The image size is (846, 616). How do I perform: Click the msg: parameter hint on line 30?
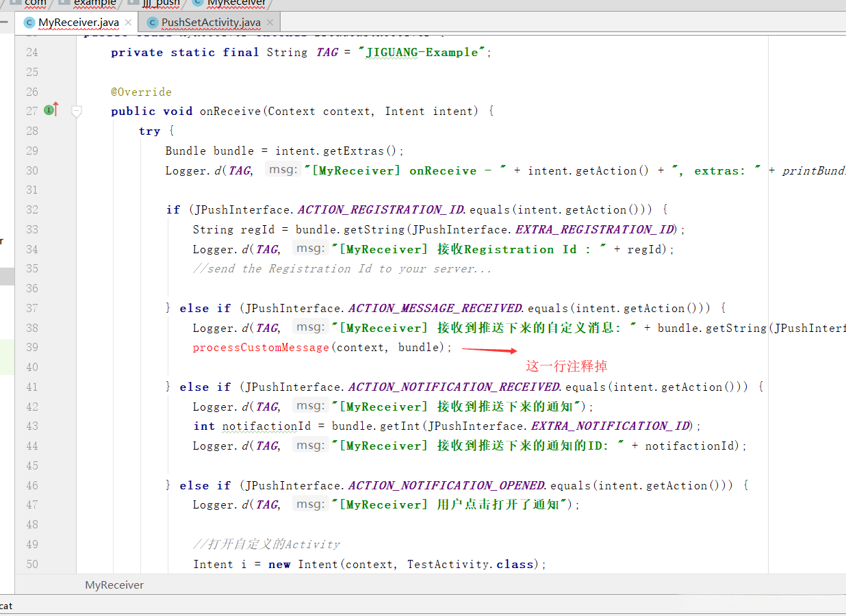(283, 170)
